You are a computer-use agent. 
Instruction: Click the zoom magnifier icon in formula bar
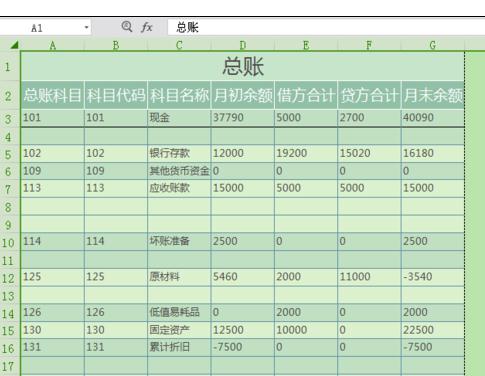point(127,26)
